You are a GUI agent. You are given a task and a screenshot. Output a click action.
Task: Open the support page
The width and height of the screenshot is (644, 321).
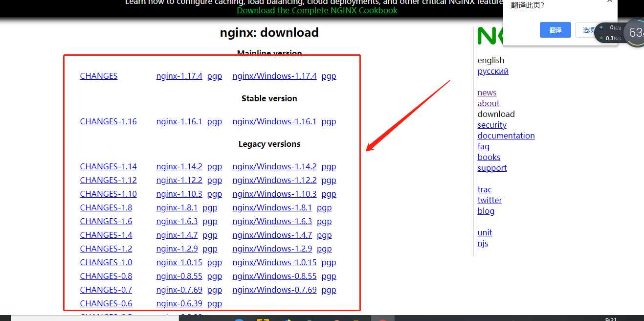point(492,168)
